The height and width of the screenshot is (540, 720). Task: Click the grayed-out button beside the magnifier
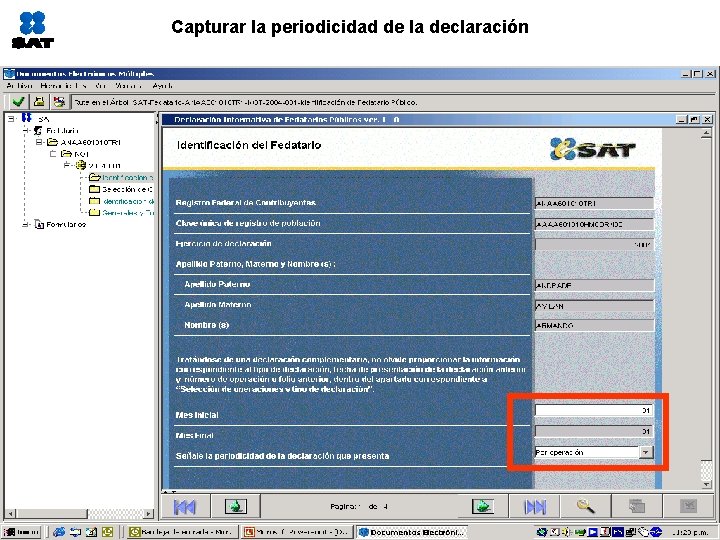(637, 506)
